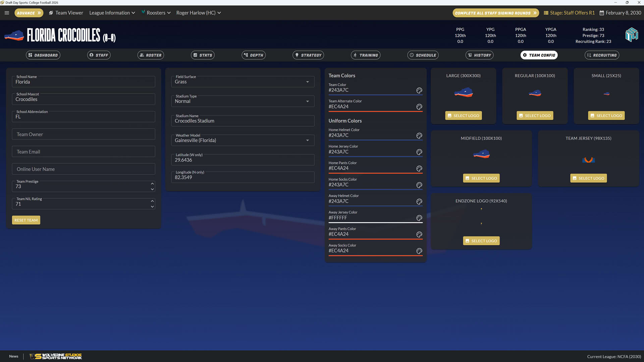Image resolution: width=644 pixels, height=362 pixels.
Task: Open the Strategy tab
Action: 308,55
